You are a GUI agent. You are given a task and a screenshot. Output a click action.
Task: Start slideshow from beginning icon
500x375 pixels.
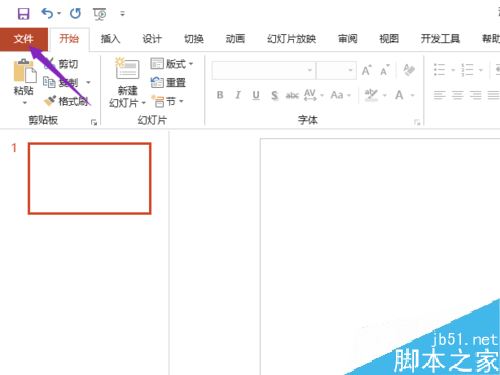coord(100,14)
